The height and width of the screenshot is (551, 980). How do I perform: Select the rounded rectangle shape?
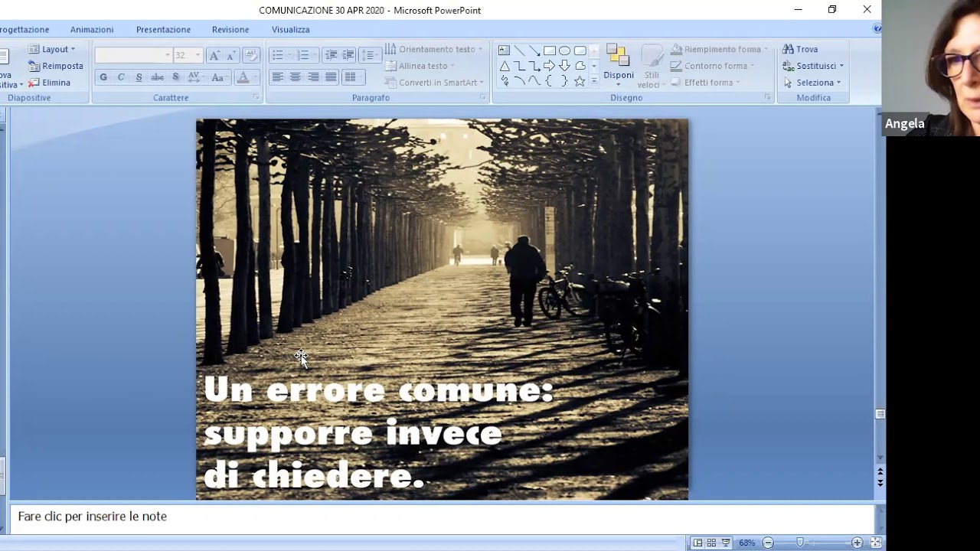click(580, 51)
